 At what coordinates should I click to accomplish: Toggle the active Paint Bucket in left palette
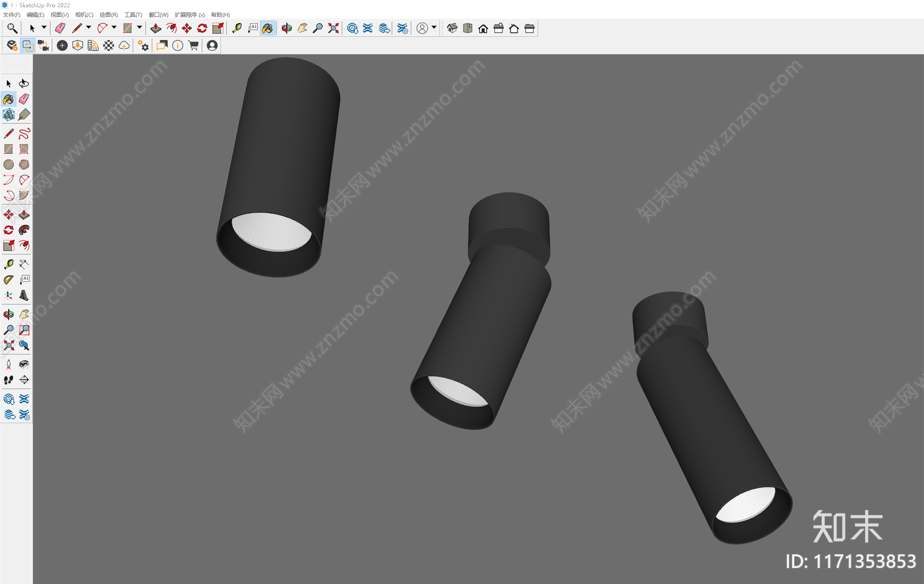tap(9, 99)
